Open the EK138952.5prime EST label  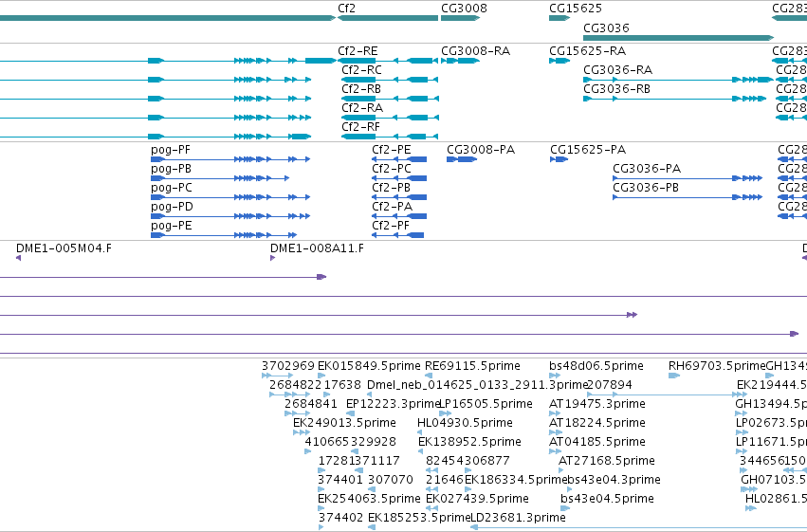470,443
